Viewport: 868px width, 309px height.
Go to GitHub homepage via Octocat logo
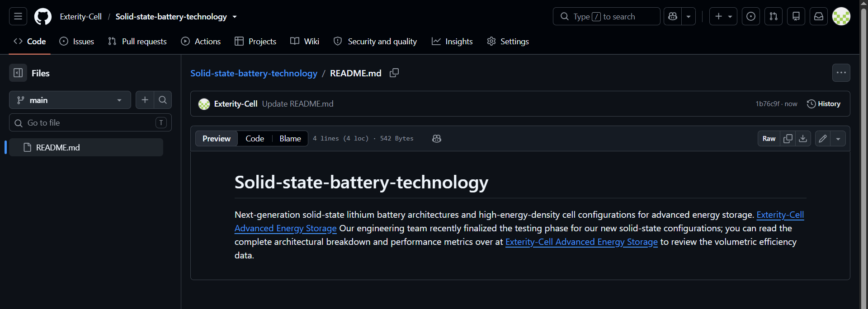point(43,16)
